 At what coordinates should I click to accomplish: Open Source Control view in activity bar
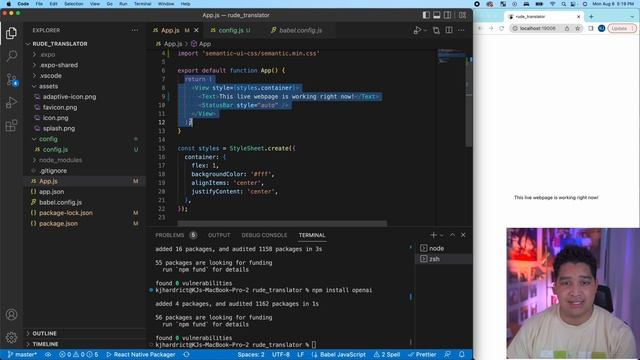tap(11, 79)
